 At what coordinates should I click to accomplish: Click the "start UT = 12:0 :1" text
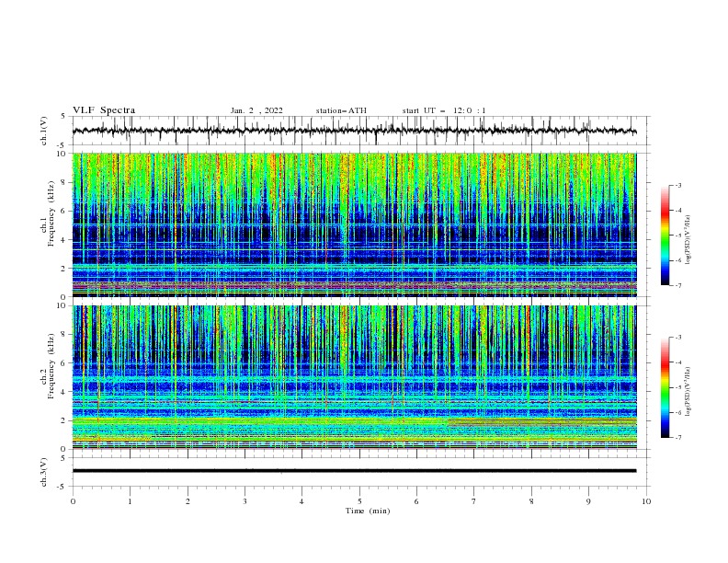click(x=444, y=110)
